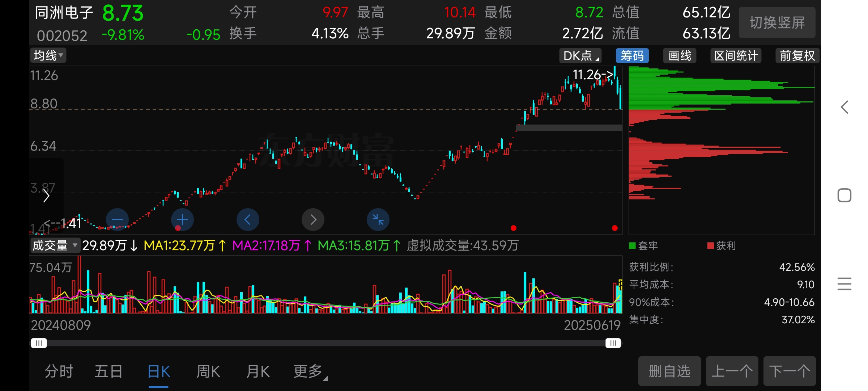Switch to the 分时 tab
This screenshot has height=391, width=868.
59,371
